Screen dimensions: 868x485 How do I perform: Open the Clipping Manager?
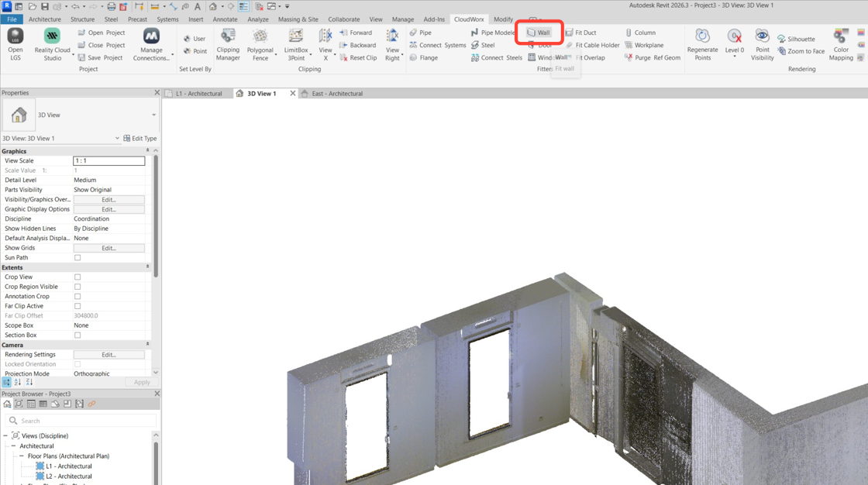tap(228, 43)
